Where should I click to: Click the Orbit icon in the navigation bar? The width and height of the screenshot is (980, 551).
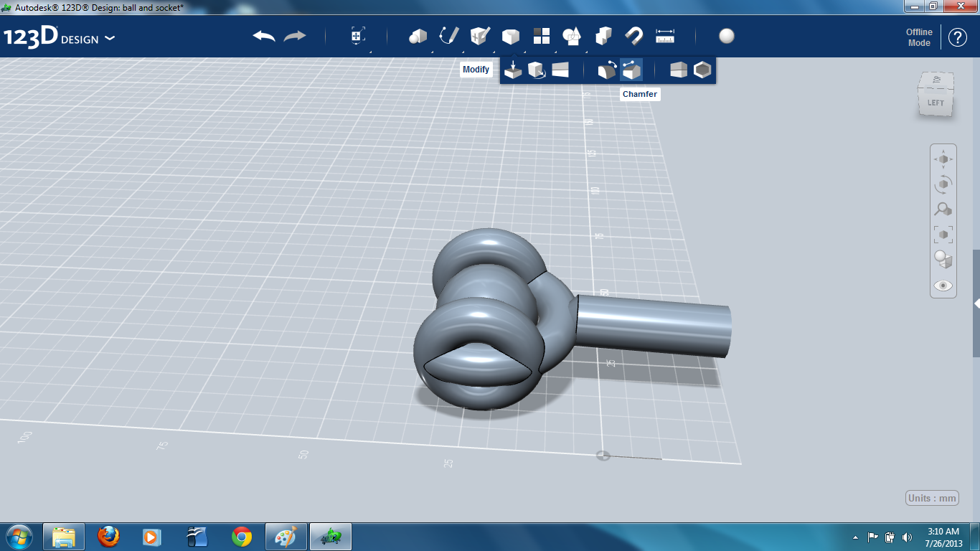pos(943,184)
